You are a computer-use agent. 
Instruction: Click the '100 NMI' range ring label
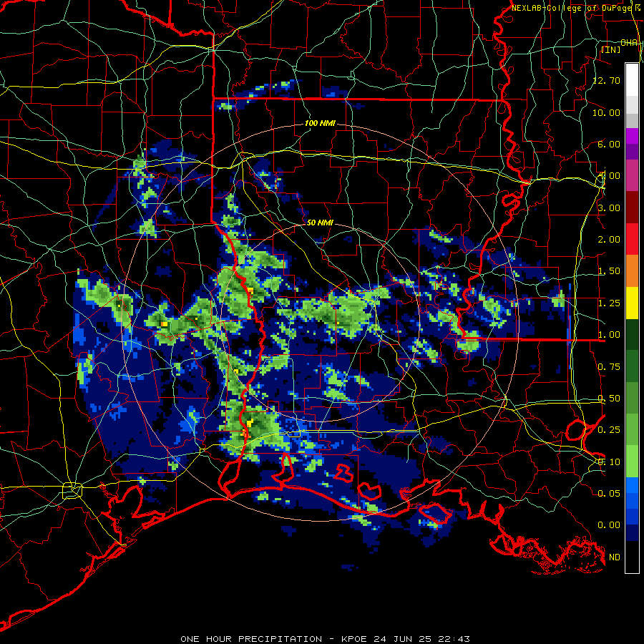pos(320,123)
